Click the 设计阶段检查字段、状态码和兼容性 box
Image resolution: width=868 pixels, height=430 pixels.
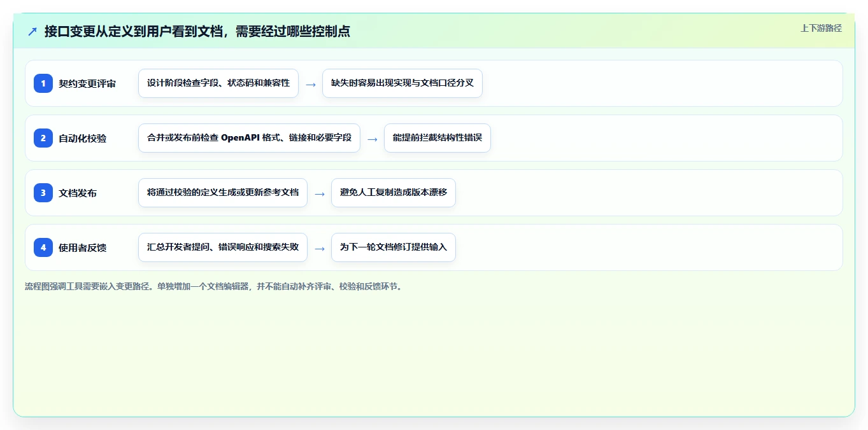point(218,83)
